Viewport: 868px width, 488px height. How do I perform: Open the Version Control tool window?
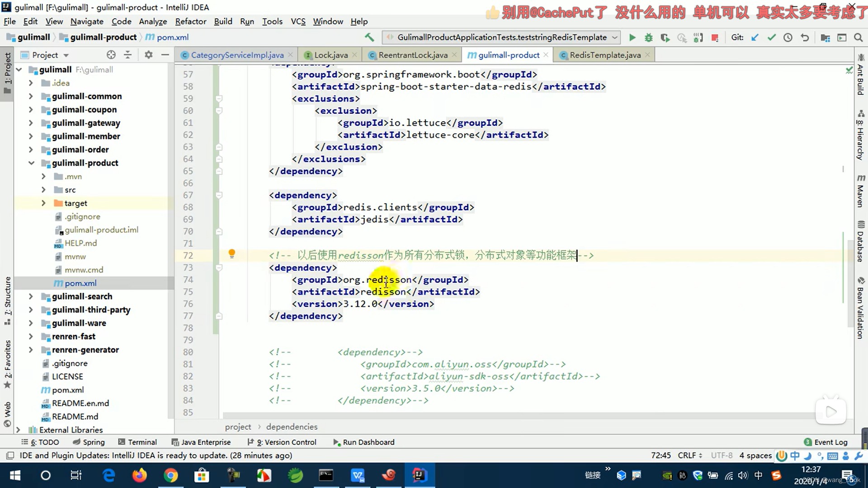click(282, 442)
